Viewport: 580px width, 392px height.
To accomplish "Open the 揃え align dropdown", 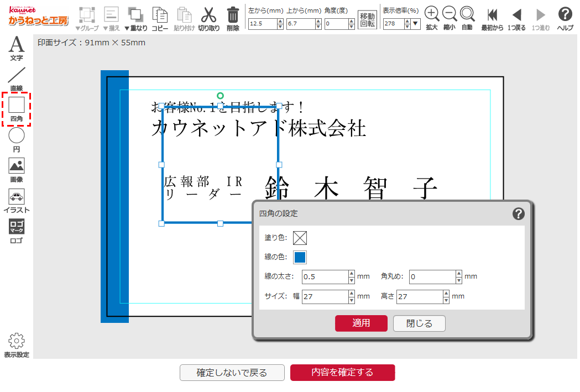I will click(111, 19).
